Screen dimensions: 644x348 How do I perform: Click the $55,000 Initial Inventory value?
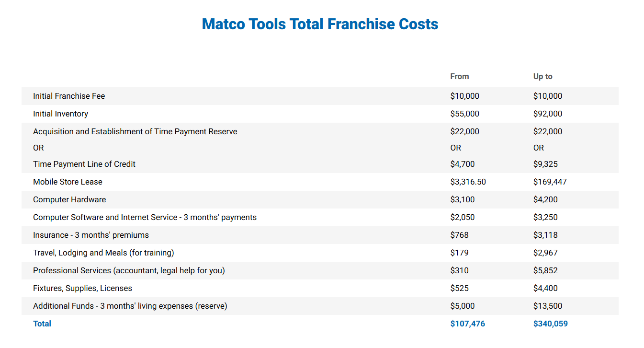click(465, 114)
